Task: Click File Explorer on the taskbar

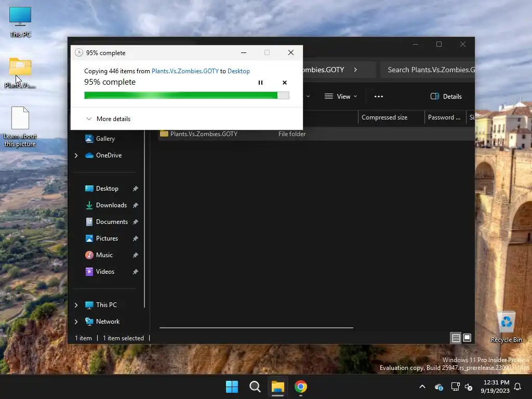Action: click(277, 387)
